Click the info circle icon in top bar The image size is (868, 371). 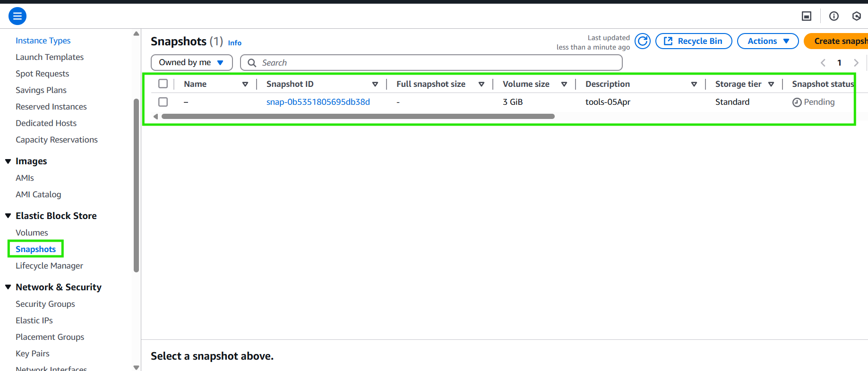point(834,16)
